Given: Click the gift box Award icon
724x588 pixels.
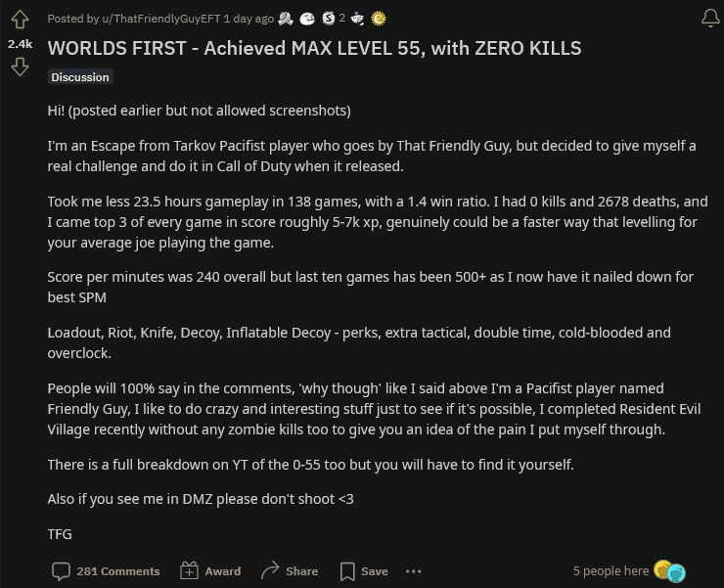Looking at the screenshot, I should pyautogui.click(x=189, y=571).
